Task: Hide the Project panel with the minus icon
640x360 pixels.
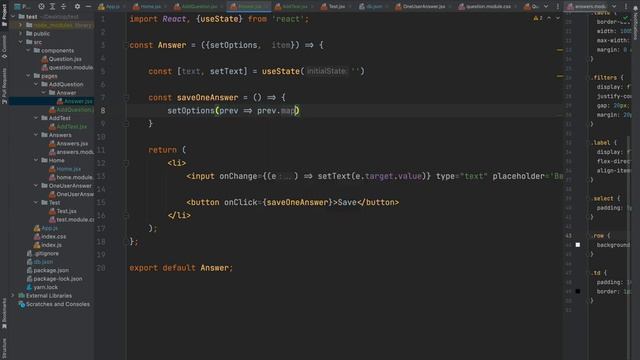Action: (x=88, y=7)
